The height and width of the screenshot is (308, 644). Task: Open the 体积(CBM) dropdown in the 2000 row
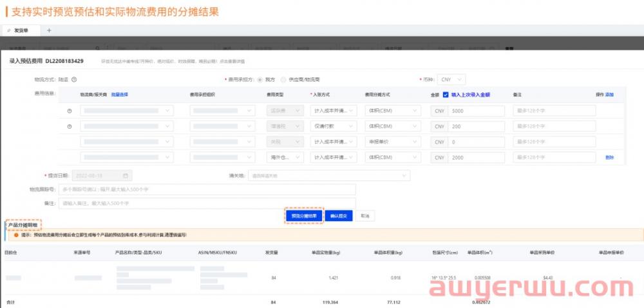pyautogui.click(x=393, y=157)
